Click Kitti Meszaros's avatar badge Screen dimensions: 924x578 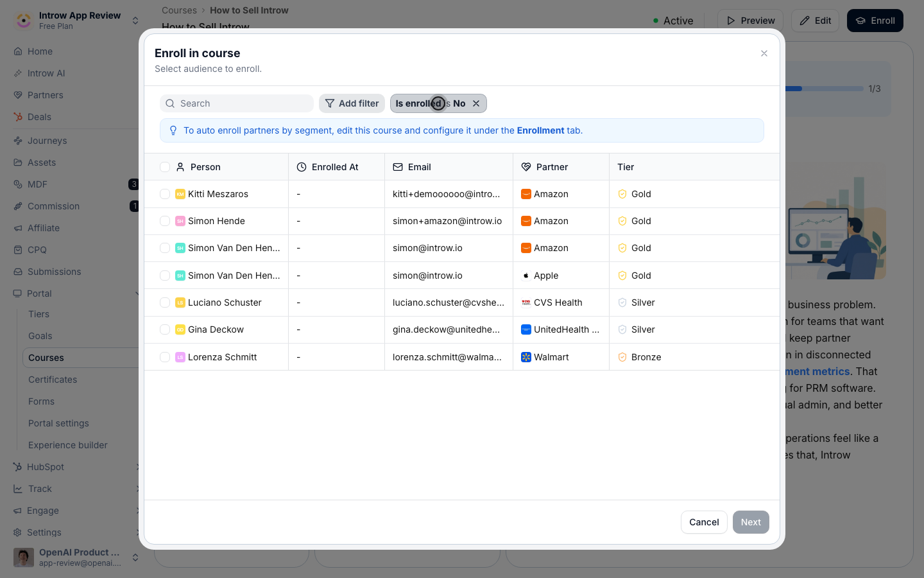180,194
